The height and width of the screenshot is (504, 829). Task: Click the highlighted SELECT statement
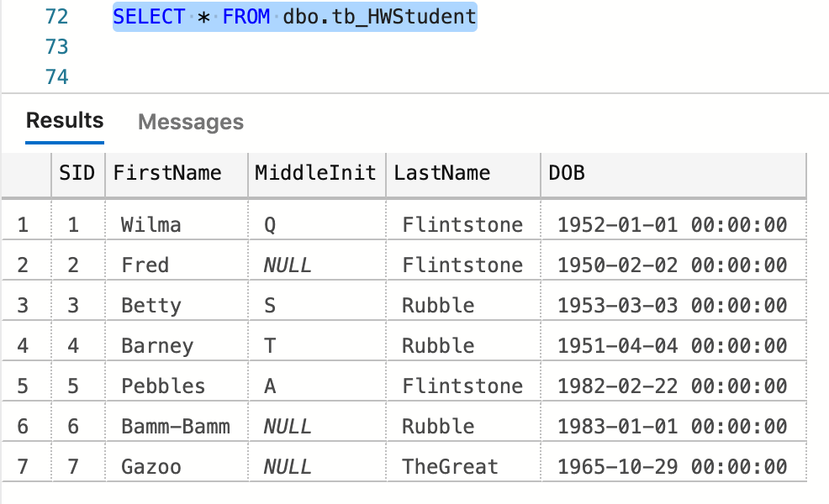(294, 14)
